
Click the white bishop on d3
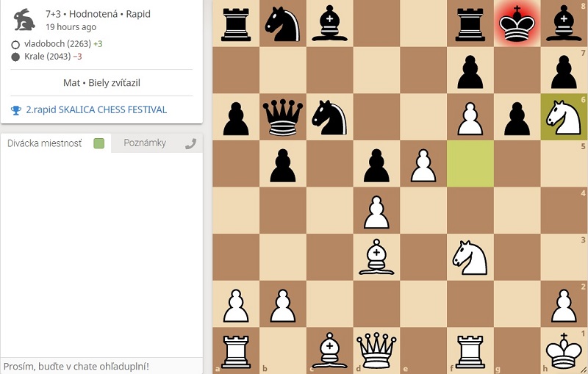tap(377, 257)
